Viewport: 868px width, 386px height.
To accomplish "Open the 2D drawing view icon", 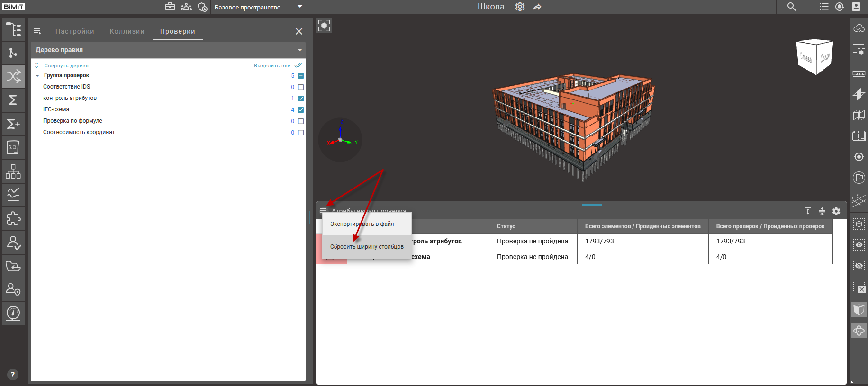I will pos(13,147).
